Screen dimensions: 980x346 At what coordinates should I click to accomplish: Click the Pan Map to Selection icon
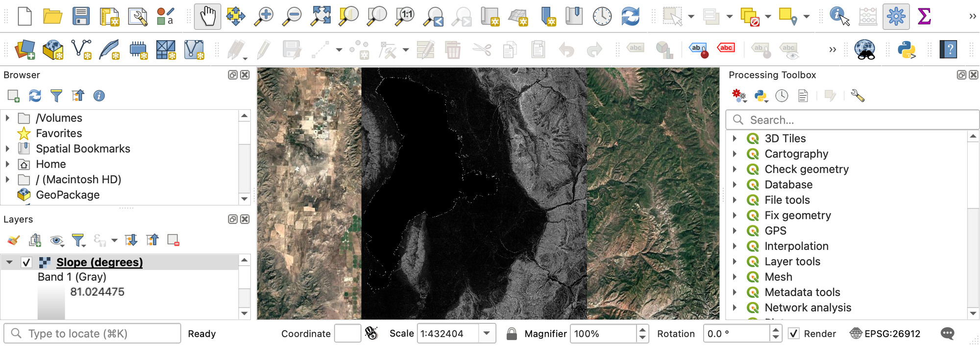[236, 16]
